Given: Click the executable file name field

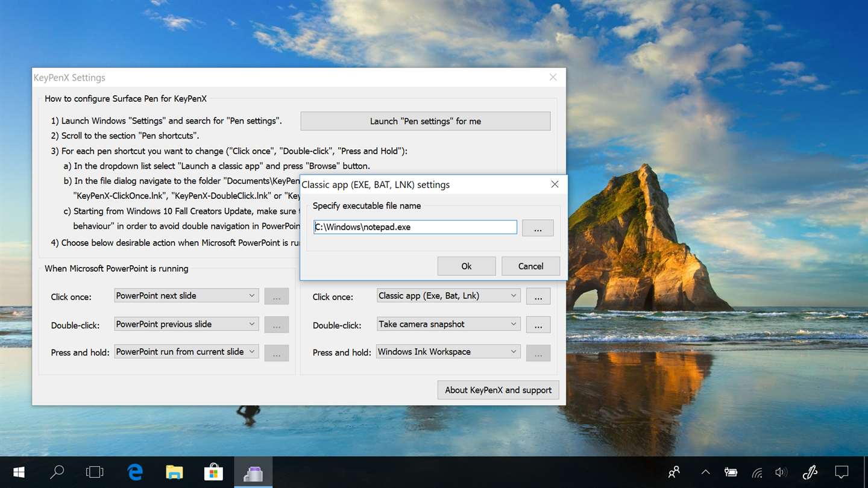Looking at the screenshot, I should pos(415,227).
